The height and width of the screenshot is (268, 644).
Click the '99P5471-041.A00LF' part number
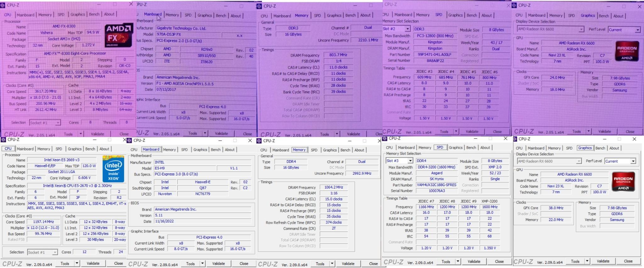[x=435, y=54]
